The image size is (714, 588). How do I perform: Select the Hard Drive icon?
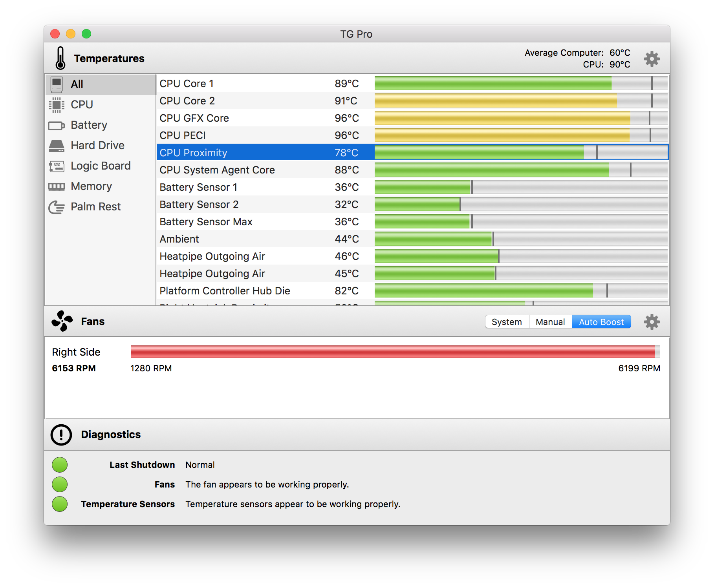coord(57,146)
